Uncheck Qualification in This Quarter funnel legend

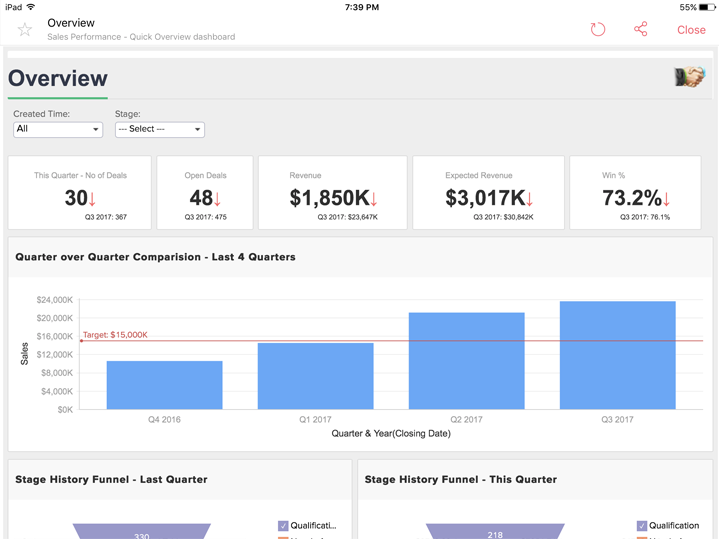(642, 525)
